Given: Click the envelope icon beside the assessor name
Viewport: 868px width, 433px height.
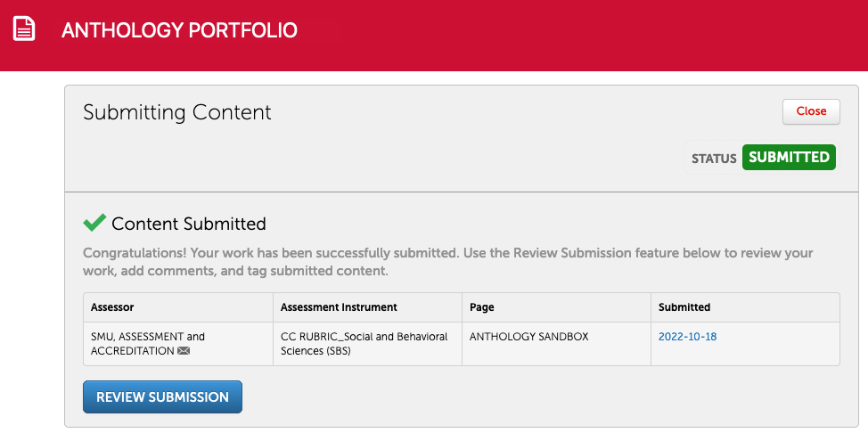Looking at the screenshot, I should (x=184, y=351).
